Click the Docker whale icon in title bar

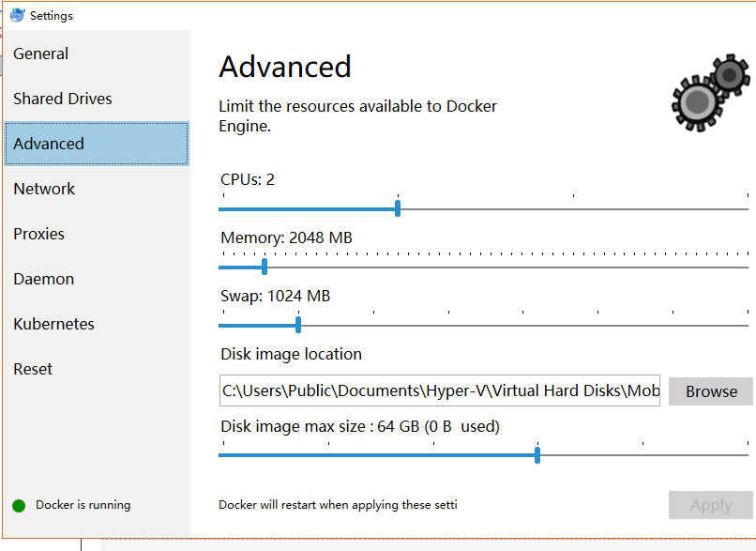18,15
